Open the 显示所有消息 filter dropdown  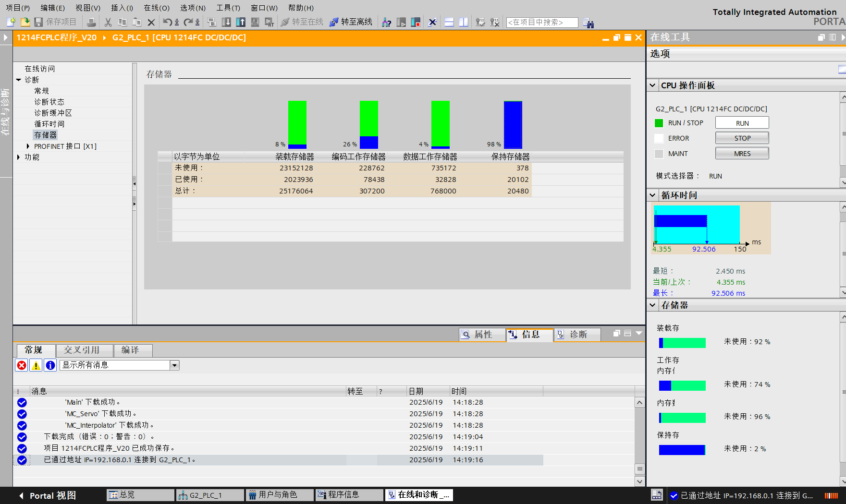174,365
